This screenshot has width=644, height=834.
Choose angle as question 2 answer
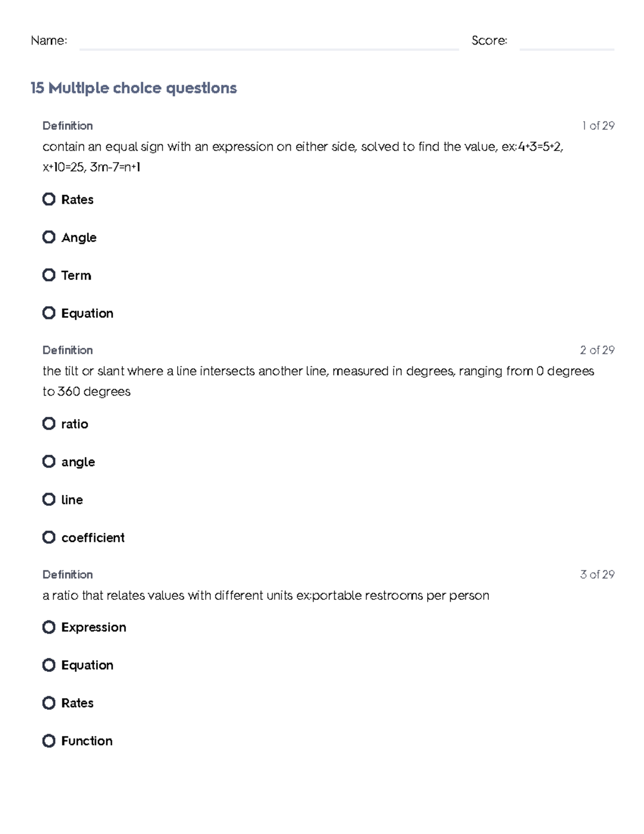(49, 462)
